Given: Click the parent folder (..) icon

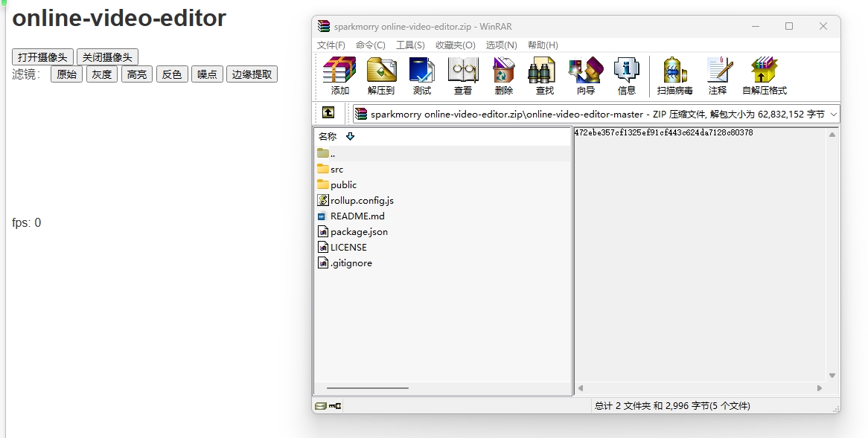Looking at the screenshot, I should point(323,153).
